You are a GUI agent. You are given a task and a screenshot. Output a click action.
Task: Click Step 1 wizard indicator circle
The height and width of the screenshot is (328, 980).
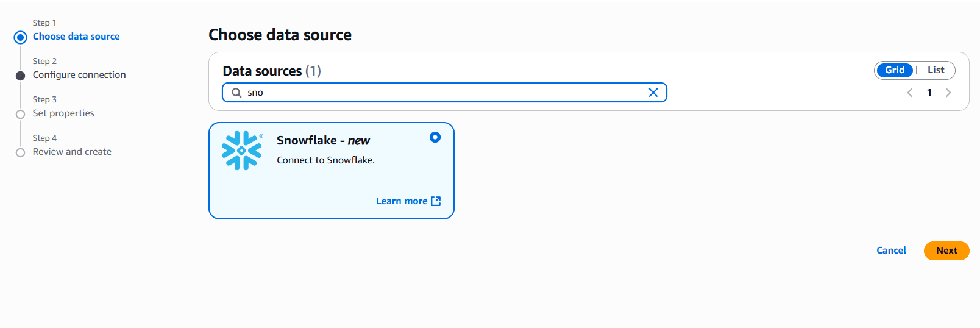[21, 37]
